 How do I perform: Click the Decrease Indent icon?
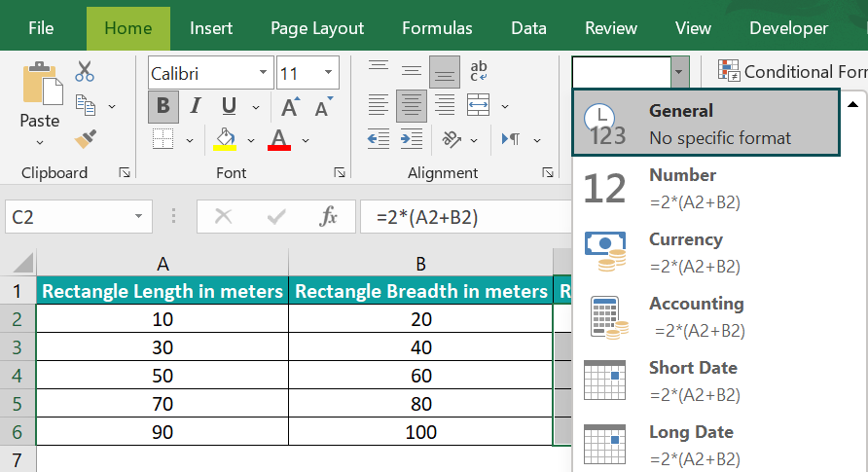tap(379, 139)
